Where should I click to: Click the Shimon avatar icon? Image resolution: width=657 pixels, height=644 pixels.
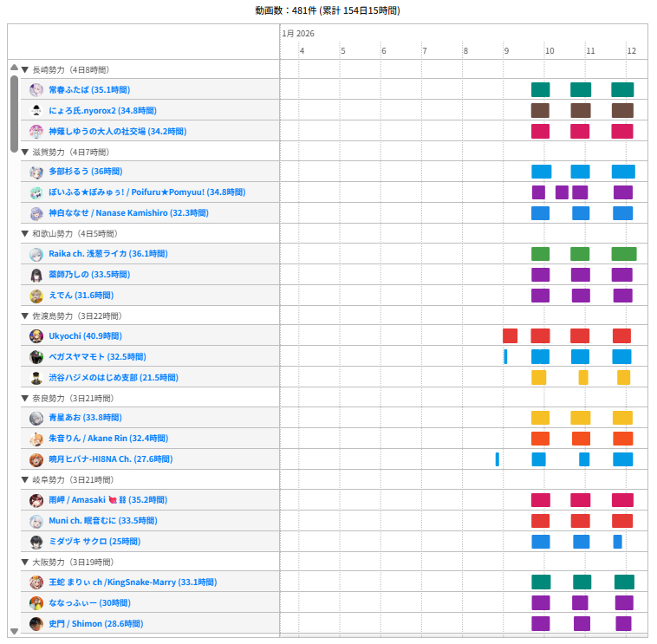(x=36, y=623)
